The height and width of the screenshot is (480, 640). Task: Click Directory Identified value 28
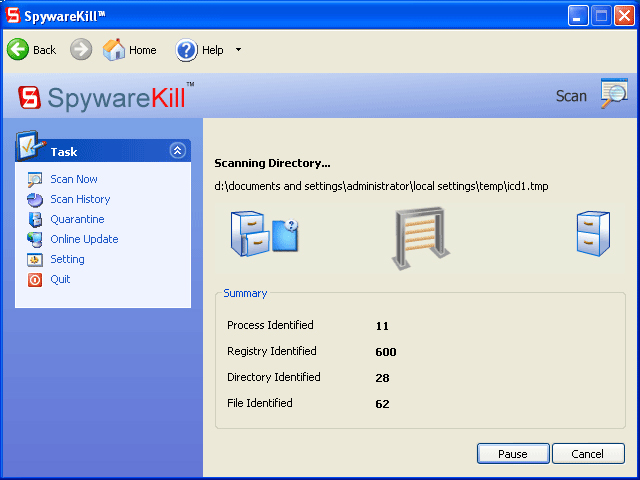(x=382, y=378)
